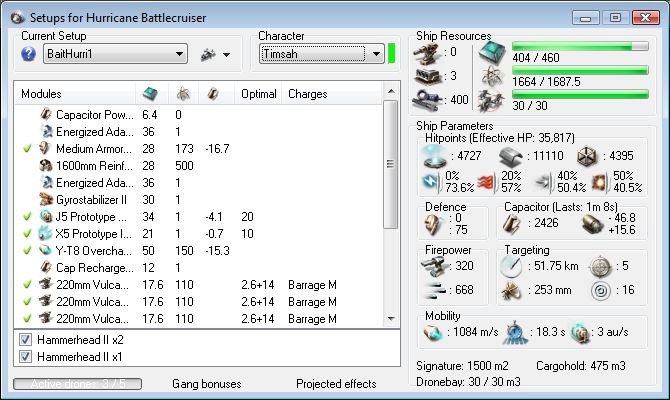Click the capacitor amount icon showing 2426
Viewport: 670px width, 400px height.
coord(512,224)
